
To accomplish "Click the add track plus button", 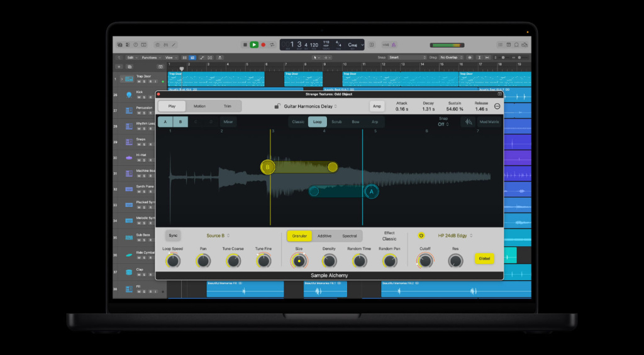I will coord(119,67).
